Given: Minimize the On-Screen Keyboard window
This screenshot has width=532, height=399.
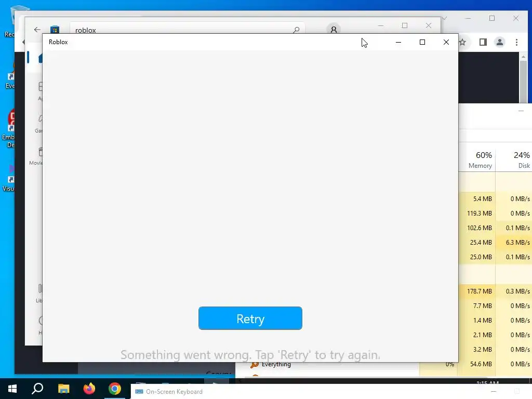Looking at the screenshot, I should click(494, 392).
